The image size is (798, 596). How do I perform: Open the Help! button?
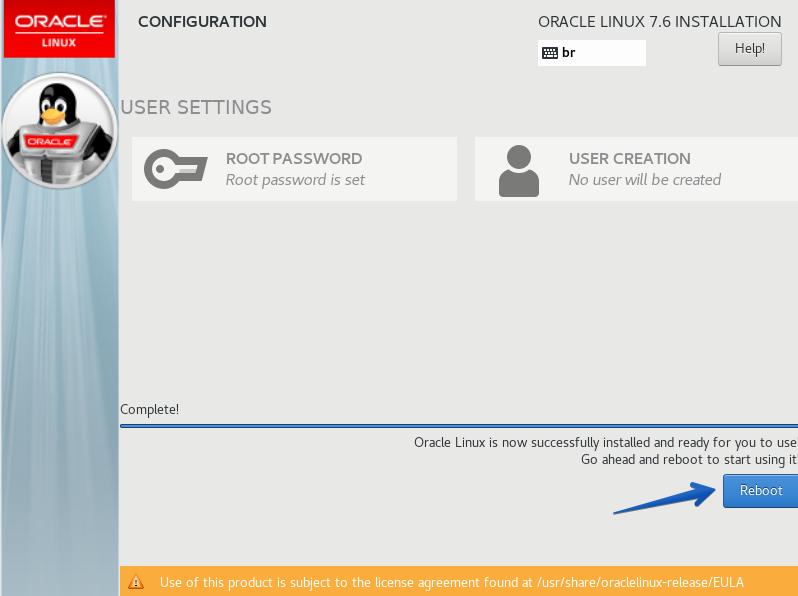click(x=749, y=48)
